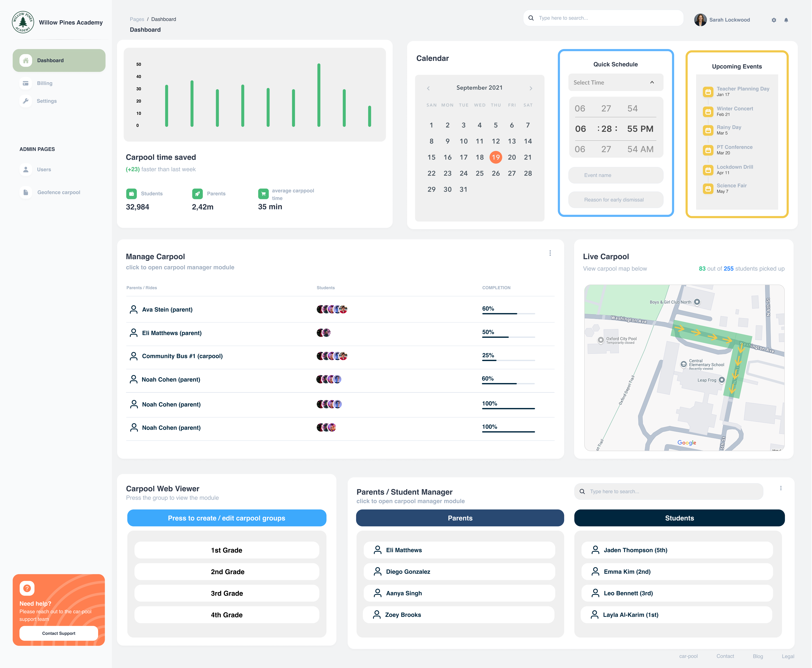Viewport: 812px width, 668px height.
Task: Click Press to create / edit carpool groups
Action: click(227, 518)
